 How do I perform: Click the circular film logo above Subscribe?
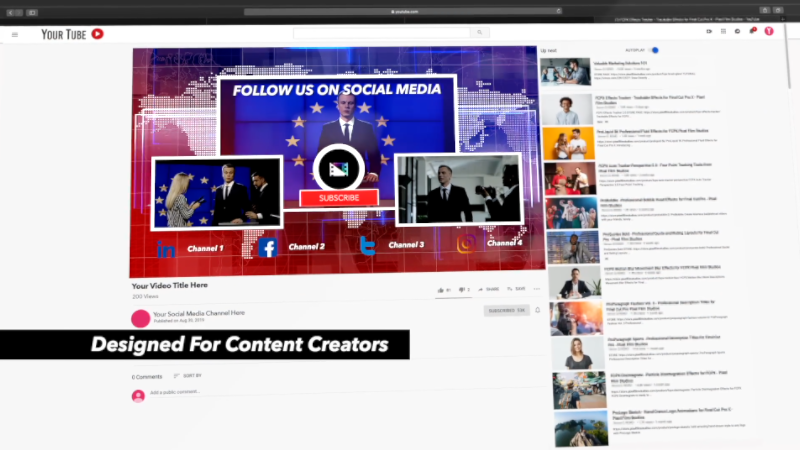coord(338,169)
